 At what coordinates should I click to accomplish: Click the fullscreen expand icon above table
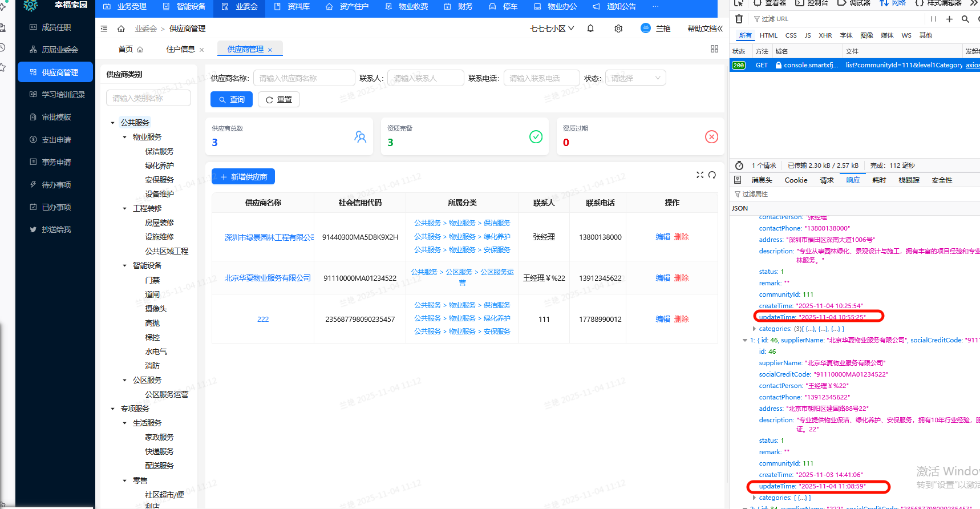700,175
